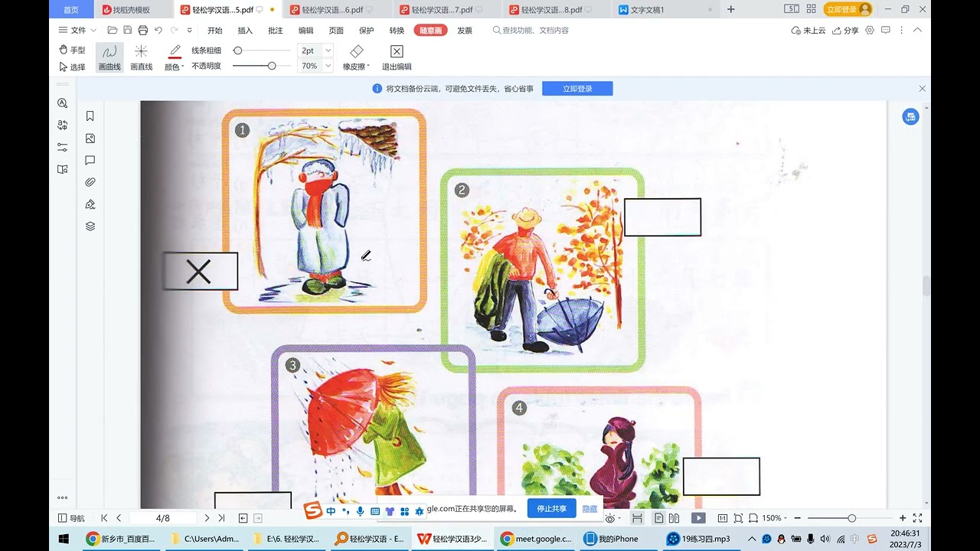Open the attachments paperclip panel

[90, 182]
